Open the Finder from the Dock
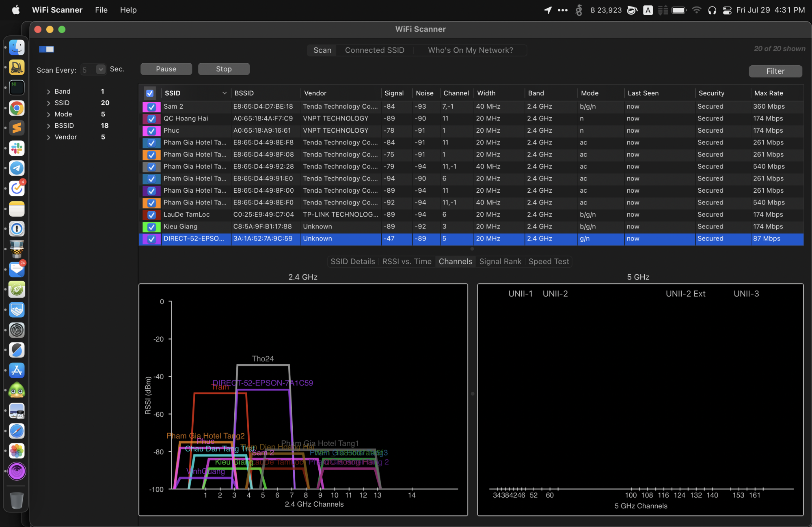Screen dimensions: 812x527 [x=17, y=47]
